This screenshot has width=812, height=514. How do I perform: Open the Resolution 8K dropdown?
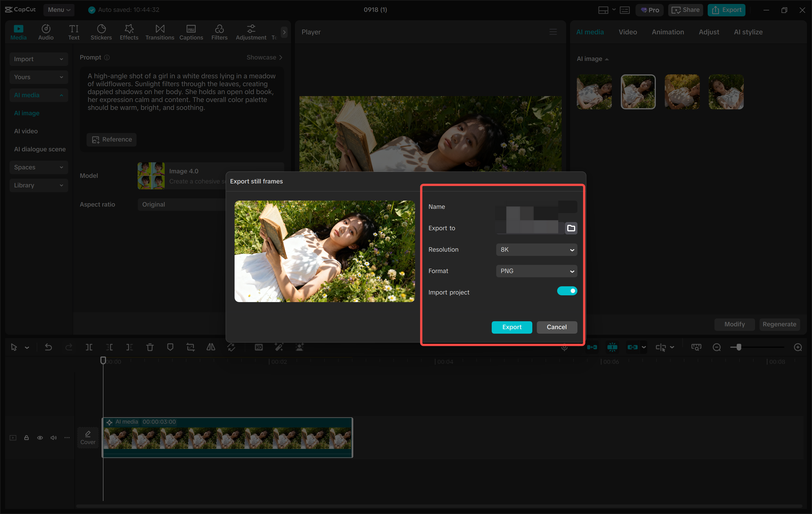(x=536, y=250)
